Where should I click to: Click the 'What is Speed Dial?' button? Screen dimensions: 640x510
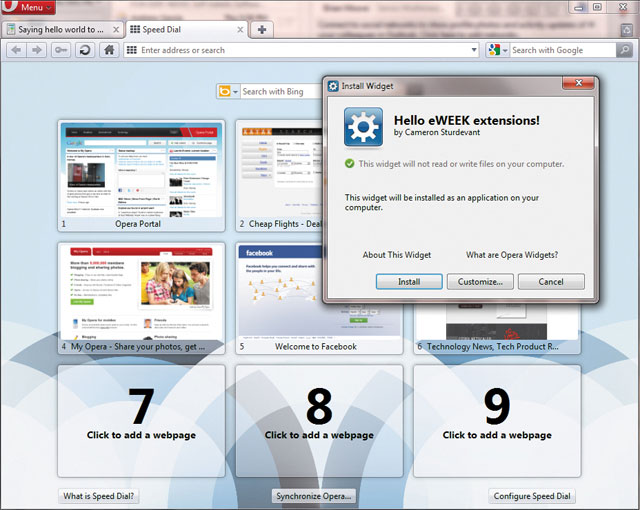pos(98,496)
